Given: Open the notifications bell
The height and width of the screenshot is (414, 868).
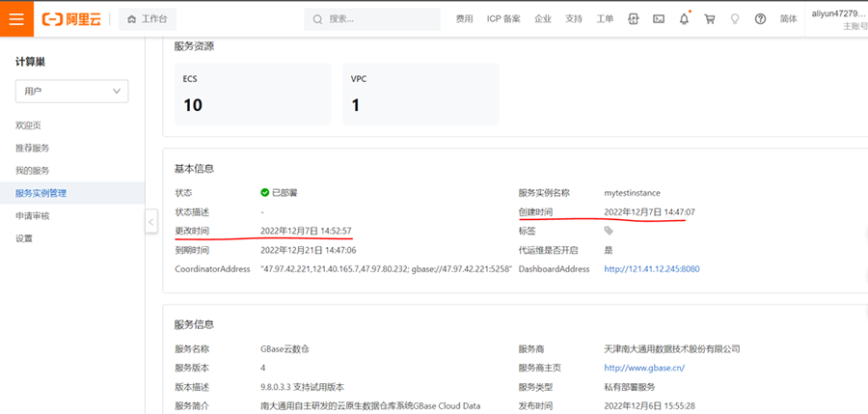Looking at the screenshot, I should (x=684, y=19).
